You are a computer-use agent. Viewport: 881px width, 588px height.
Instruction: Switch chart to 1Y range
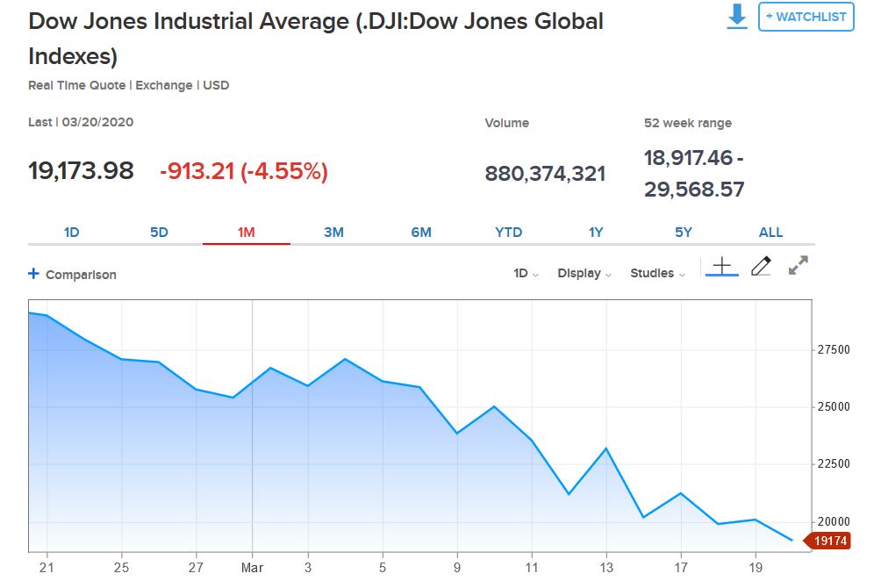tap(596, 233)
